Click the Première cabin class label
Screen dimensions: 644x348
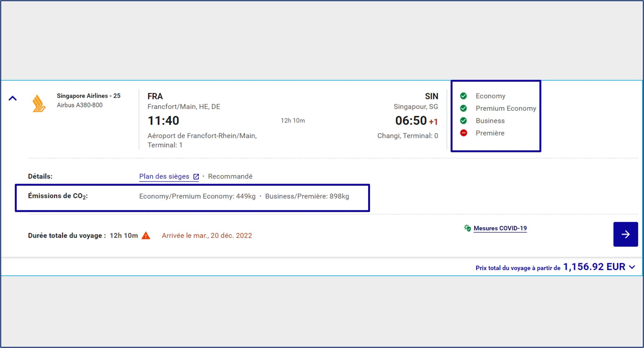490,133
